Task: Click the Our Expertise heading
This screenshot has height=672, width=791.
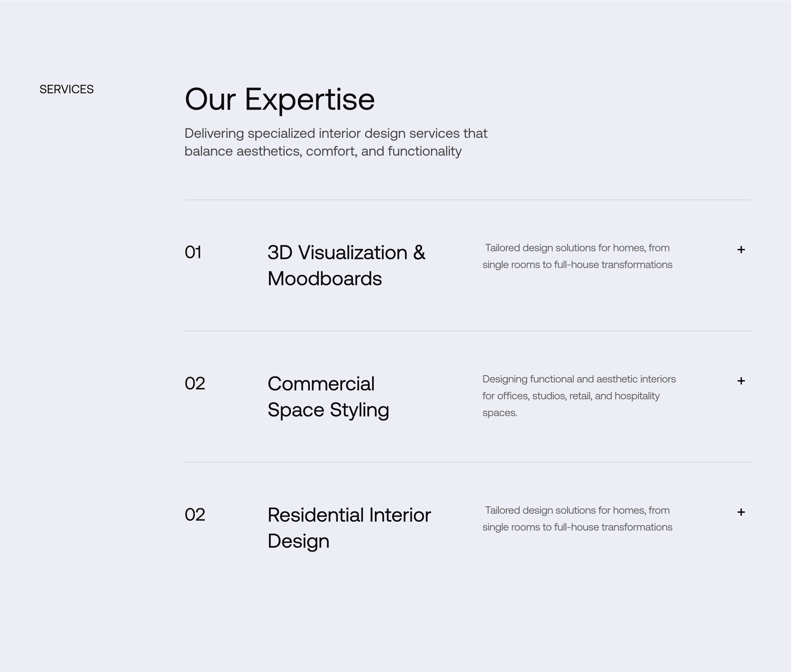Action: [279, 99]
